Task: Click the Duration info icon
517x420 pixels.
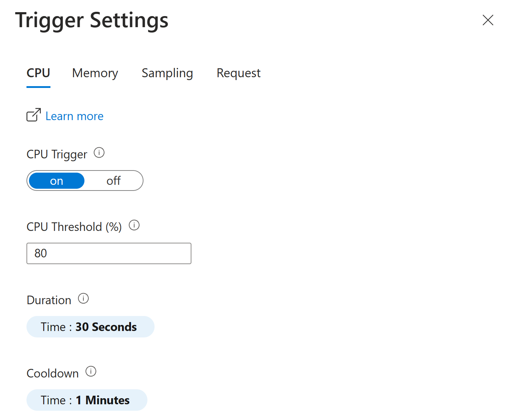Action: click(83, 298)
